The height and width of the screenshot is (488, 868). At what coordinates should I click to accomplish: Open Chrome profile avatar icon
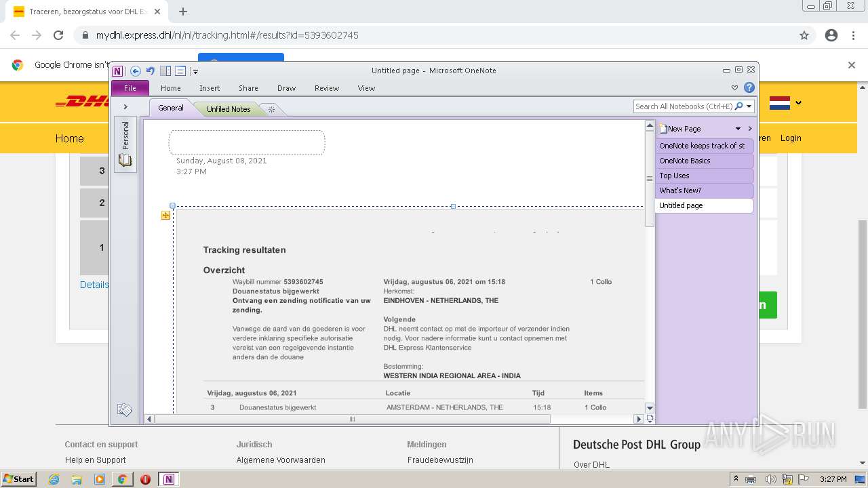pyautogui.click(x=831, y=35)
